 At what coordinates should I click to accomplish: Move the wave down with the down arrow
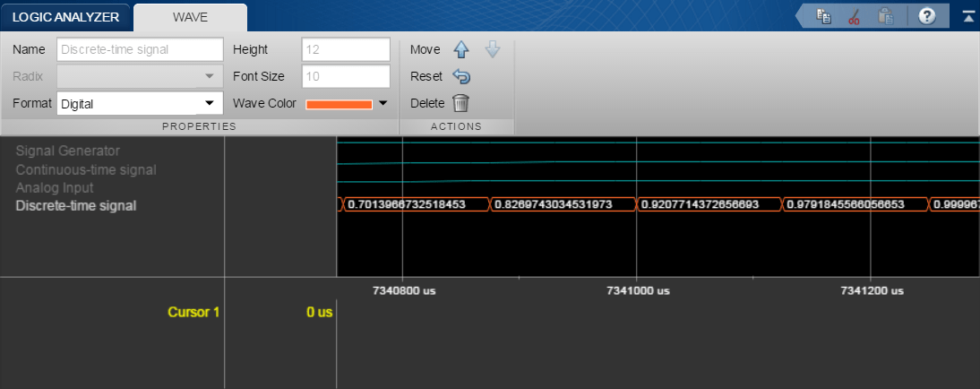[x=493, y=49]
